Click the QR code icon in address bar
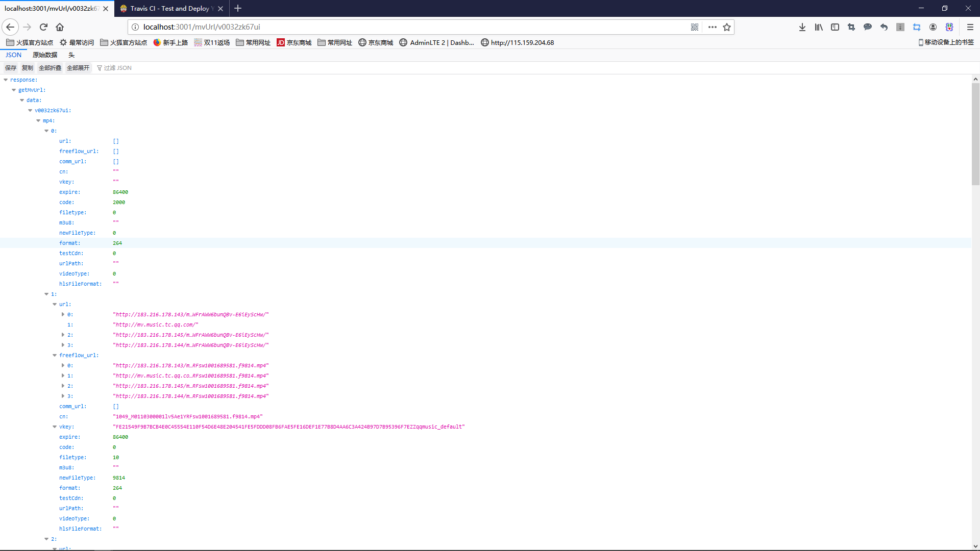Viewport: 980px width, 551px height. (695, 27)
